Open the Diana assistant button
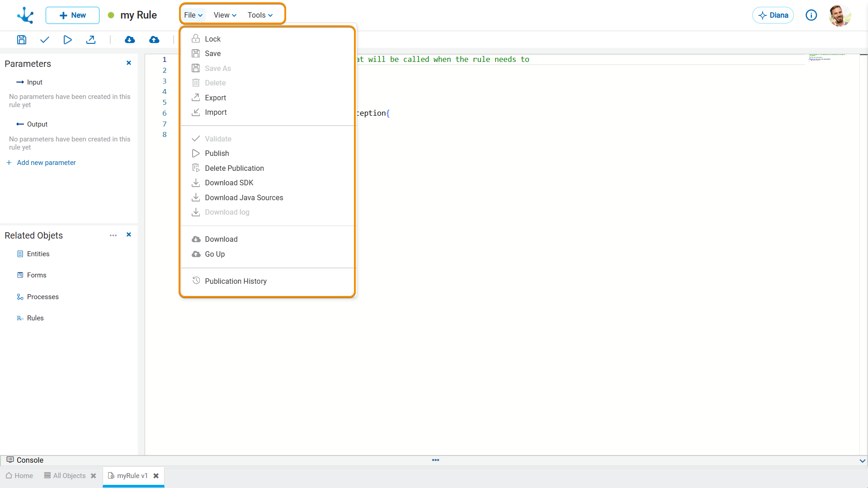868x488 pixels. point(773,15)
